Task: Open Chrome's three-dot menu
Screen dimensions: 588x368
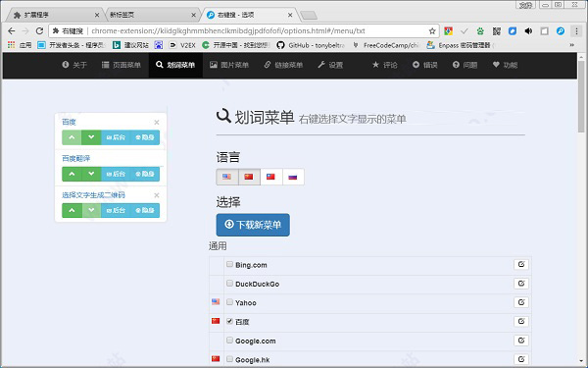Action: 577,31
